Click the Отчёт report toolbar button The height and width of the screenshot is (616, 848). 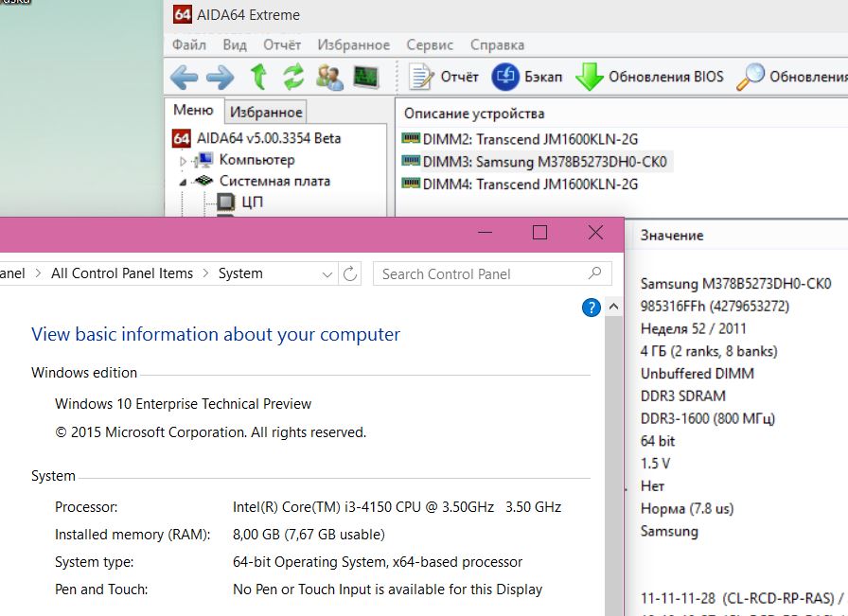pyautogui.click(x=445, y=77)
